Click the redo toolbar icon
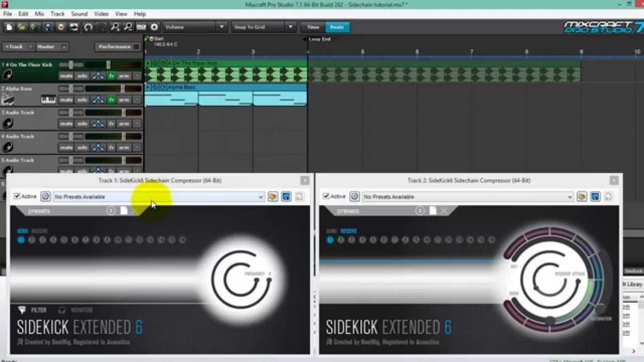 point(101,27)
